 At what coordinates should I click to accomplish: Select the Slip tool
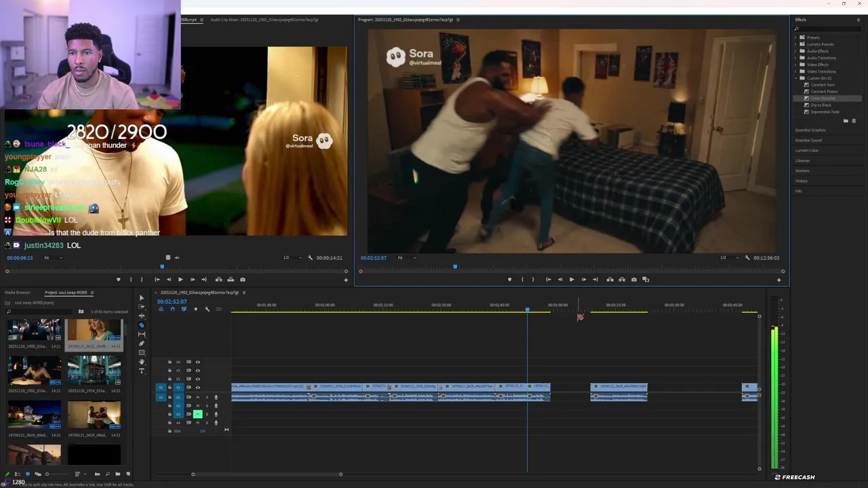(142, 334)
